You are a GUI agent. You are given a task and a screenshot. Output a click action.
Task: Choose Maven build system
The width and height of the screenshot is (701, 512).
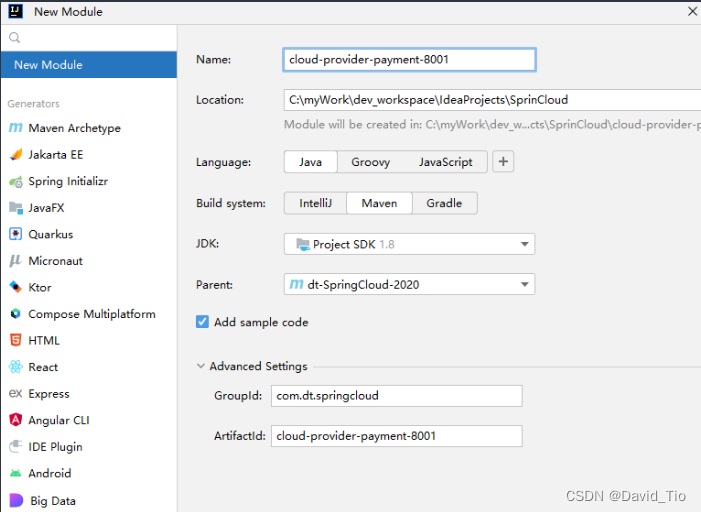[379, 203]
